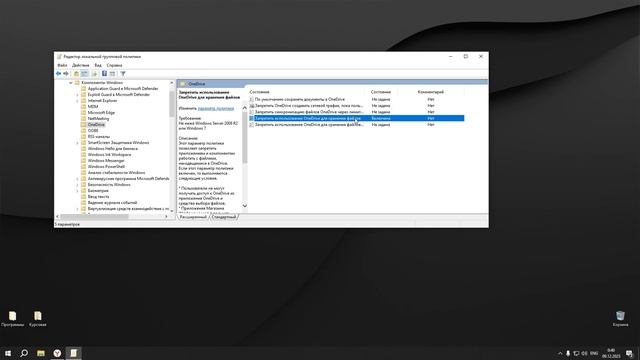The height and width of the screenshot is (360, 640).
Task: Click the Back arrow toolbar icon
Action: [58, 73]
